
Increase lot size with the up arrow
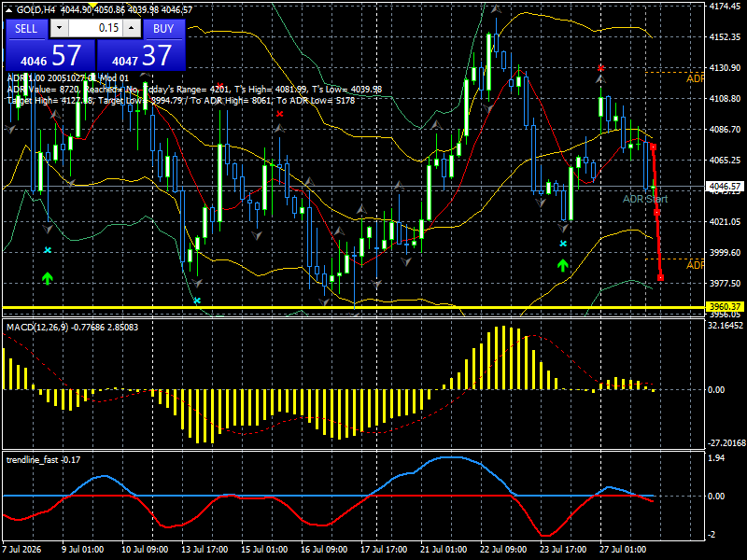[x=132, y=28]
